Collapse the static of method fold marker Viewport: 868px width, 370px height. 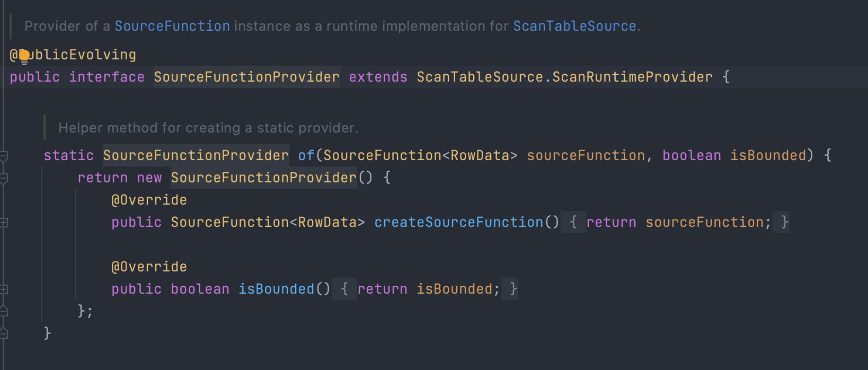[x=4, y=156]
